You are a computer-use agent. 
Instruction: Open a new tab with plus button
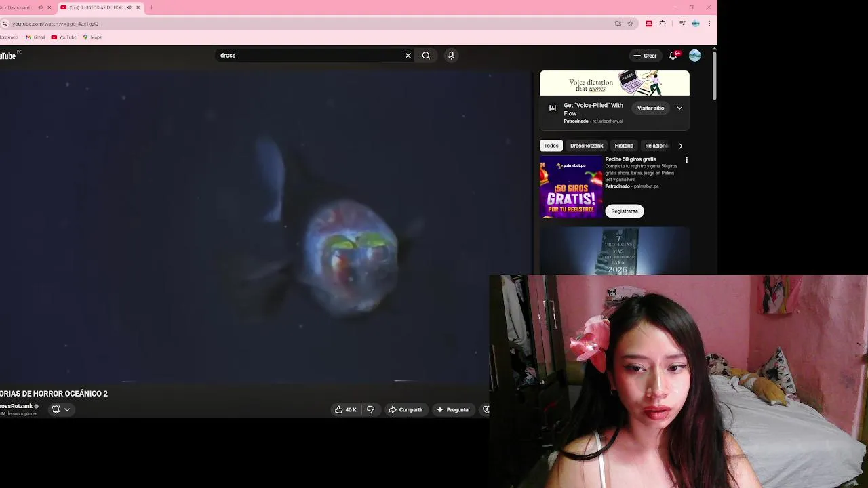pos(151,7)
